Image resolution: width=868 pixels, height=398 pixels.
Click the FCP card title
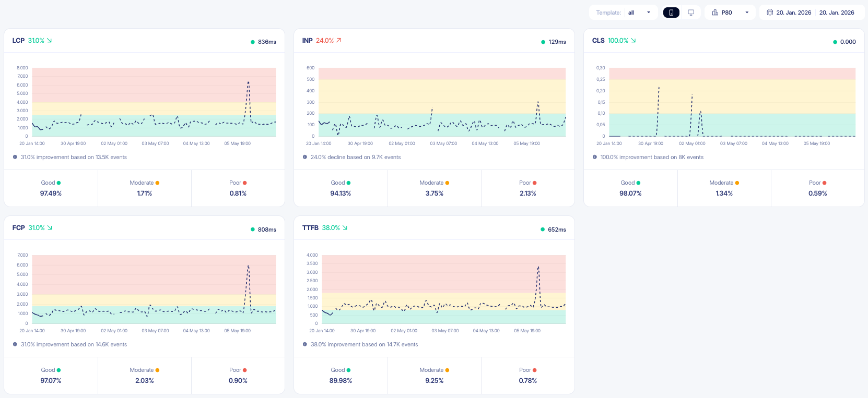pos(18,228)
